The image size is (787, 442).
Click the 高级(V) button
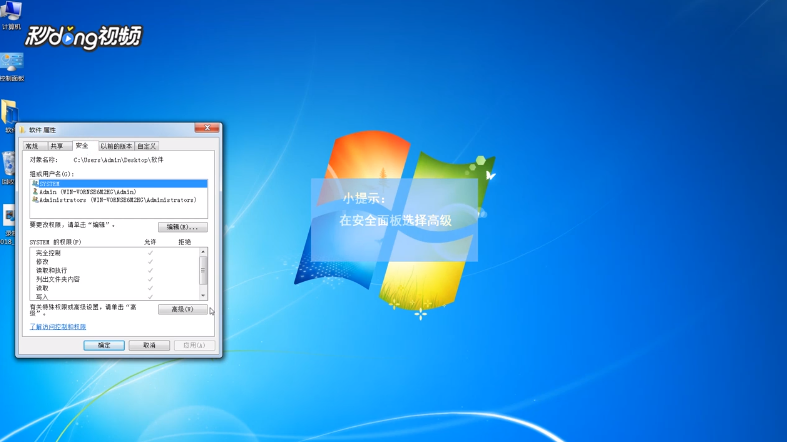click(x=183, y=309)
